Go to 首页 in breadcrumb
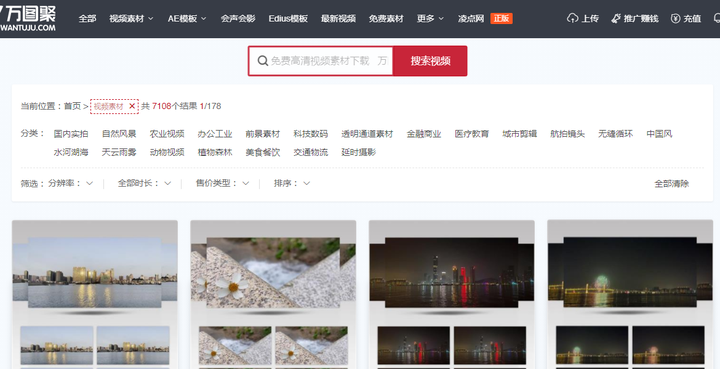The image size is (720, 369). (x=72, y=106)
